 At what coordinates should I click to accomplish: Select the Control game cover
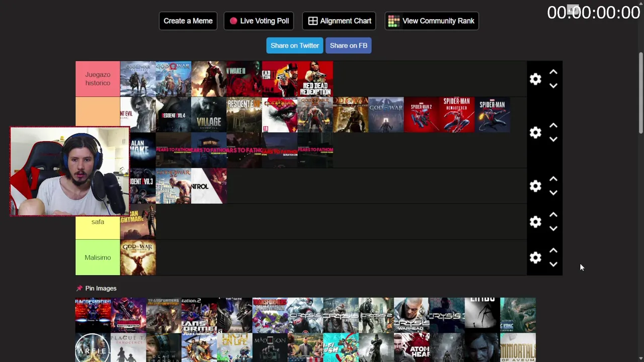coord(209,186)
